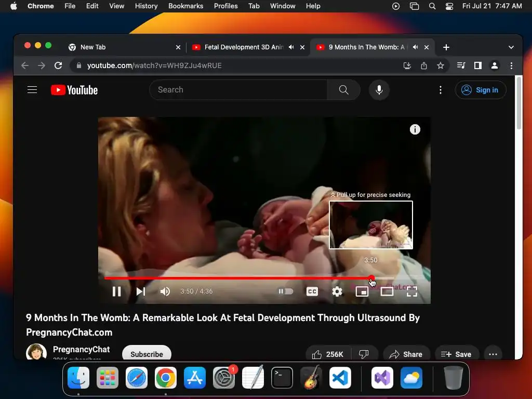View site information lock icon
The width and height of the screenshot is (532, 399).
pos(79,65)
